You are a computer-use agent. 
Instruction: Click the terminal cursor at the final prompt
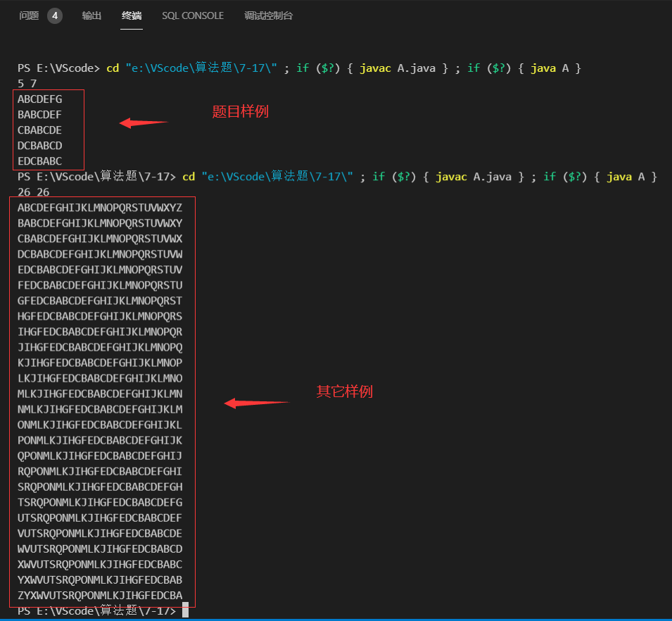coord(185,610)
